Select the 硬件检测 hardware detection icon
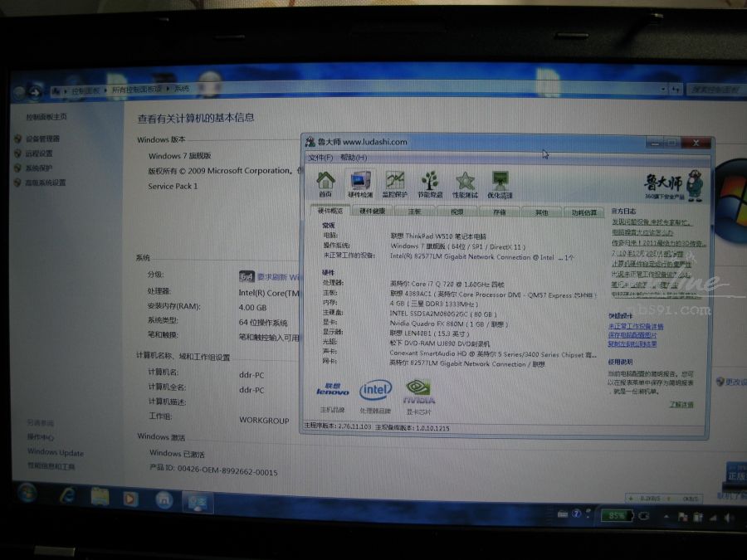The image size is (747, 560). point(360,183)
